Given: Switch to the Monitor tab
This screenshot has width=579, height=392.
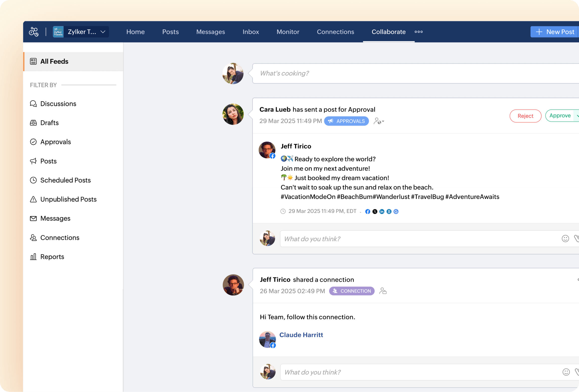Looking at the screenshot, I should coord(288,32).
